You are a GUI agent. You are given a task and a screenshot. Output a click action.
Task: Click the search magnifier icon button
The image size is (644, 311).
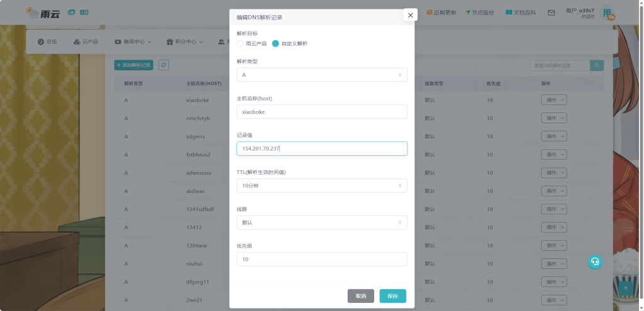tap(596, 65)
